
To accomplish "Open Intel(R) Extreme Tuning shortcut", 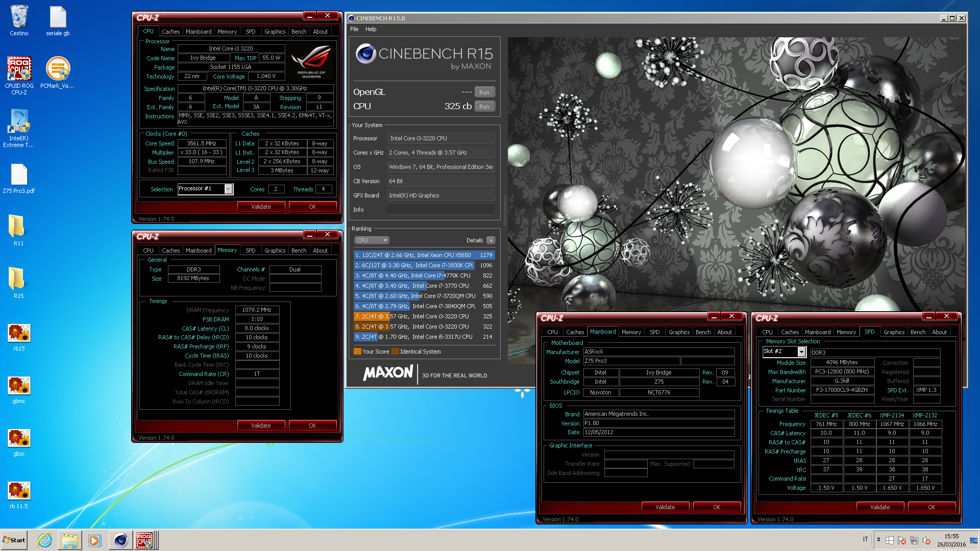I will (x=19, y=128).
